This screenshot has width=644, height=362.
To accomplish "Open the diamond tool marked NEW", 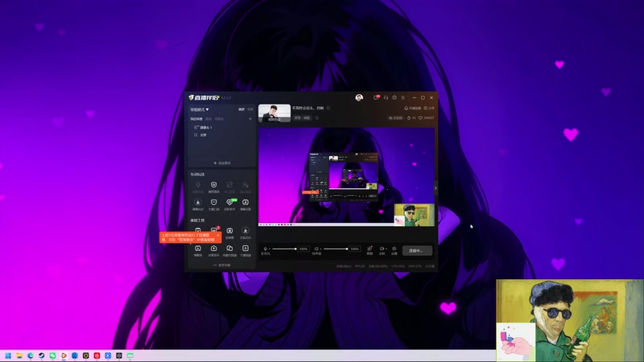I will click(x=229, y=204).
